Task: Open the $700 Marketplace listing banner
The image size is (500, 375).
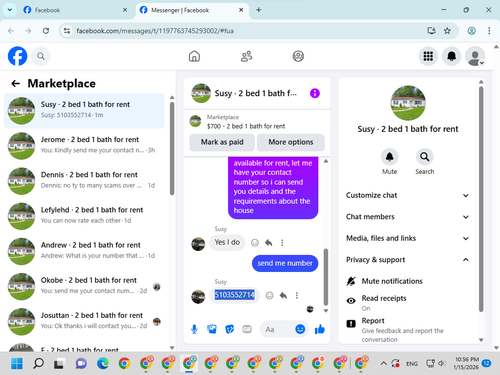Action: click(x=257, y=122)
